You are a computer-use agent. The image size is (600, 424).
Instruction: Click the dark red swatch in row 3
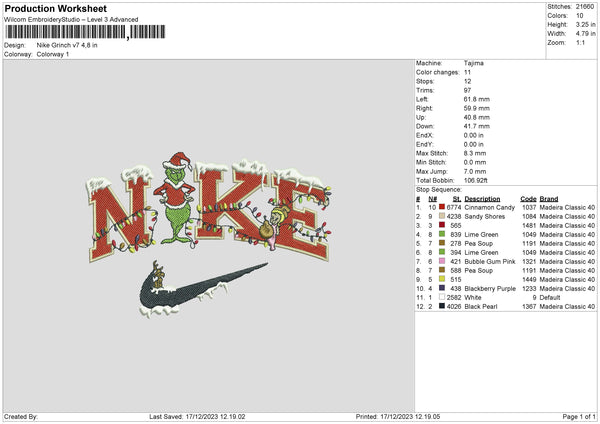tap(442, 225)
